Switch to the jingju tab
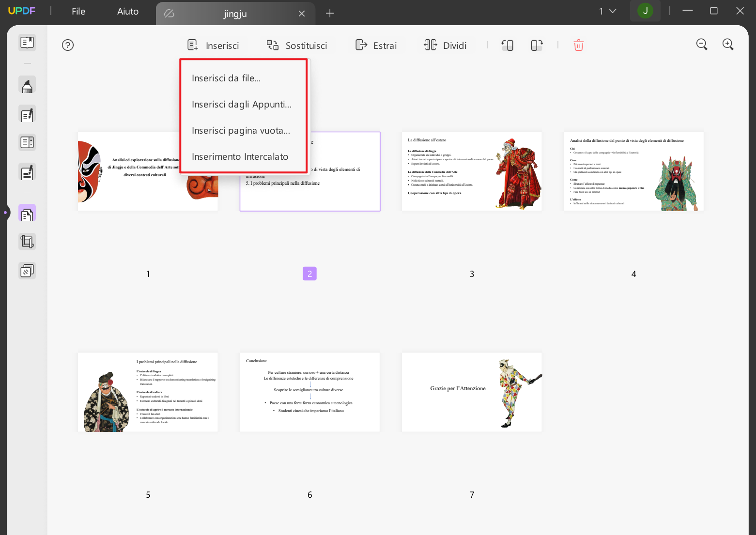The height and width of the screenshot is (535, 756). pyautogui.click(x=235, y=14)
